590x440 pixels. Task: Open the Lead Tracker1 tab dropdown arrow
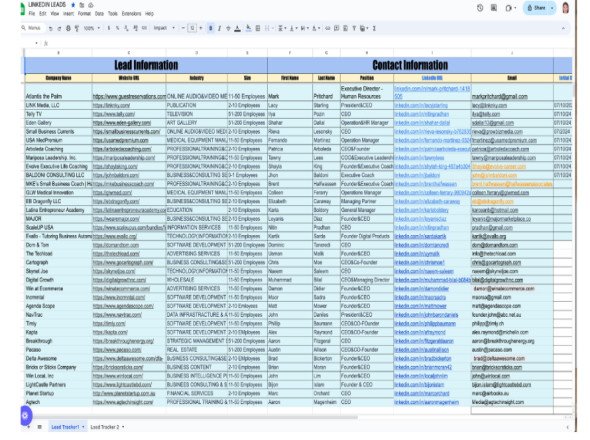tap(83, 427)
